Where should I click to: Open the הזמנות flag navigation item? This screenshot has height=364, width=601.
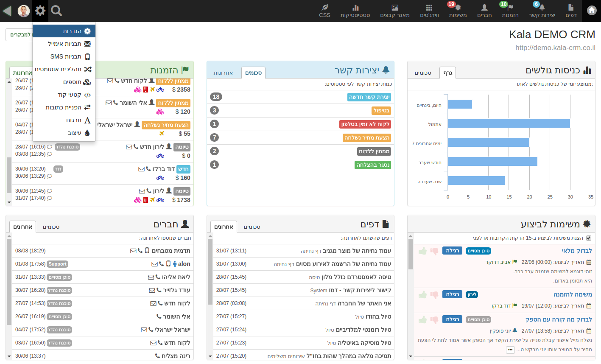click(510, 11)
